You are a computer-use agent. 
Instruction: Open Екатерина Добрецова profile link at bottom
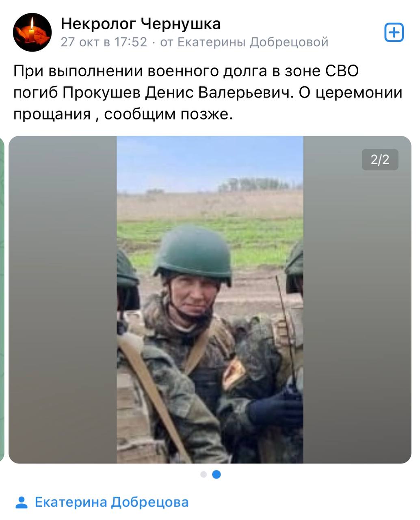112,503
